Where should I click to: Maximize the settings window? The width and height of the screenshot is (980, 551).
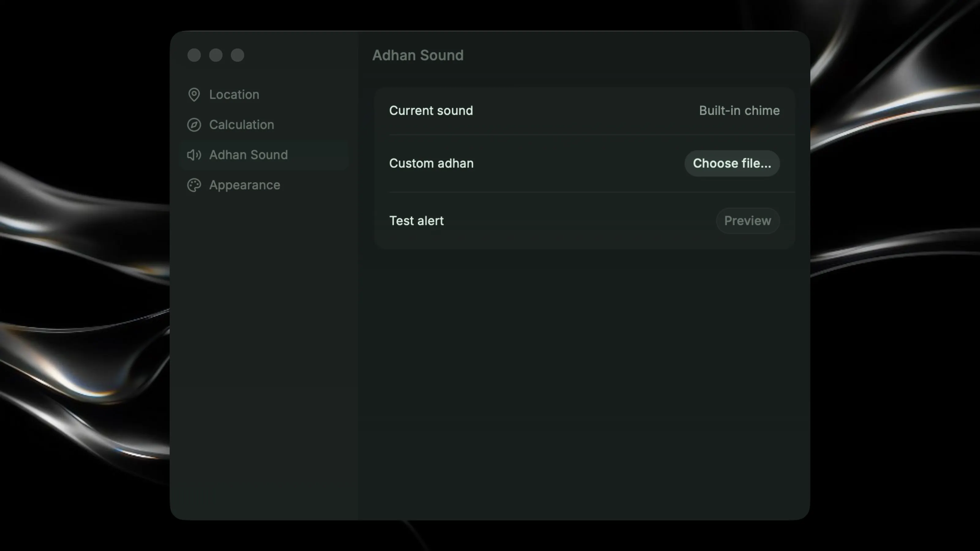tap(237, 55)
